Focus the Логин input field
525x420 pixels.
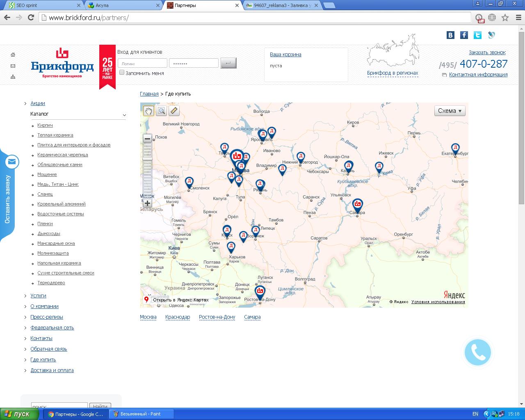coord(142,63)
